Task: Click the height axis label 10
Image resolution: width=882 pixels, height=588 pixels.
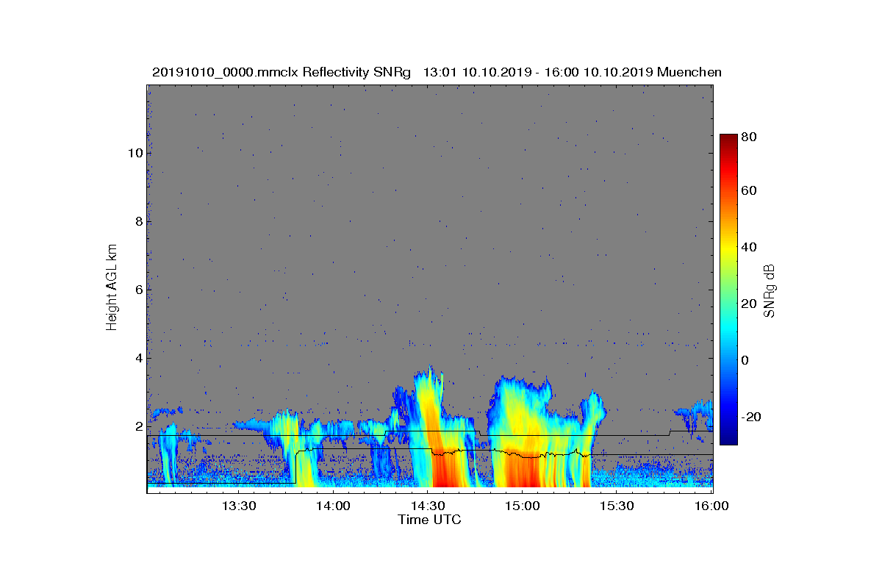Action: tap(134, 153)
